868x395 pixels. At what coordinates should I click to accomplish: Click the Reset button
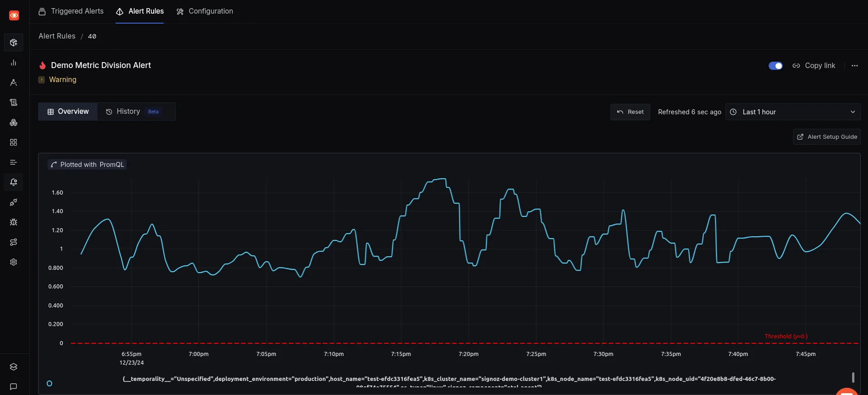click(x=630, y=112)
